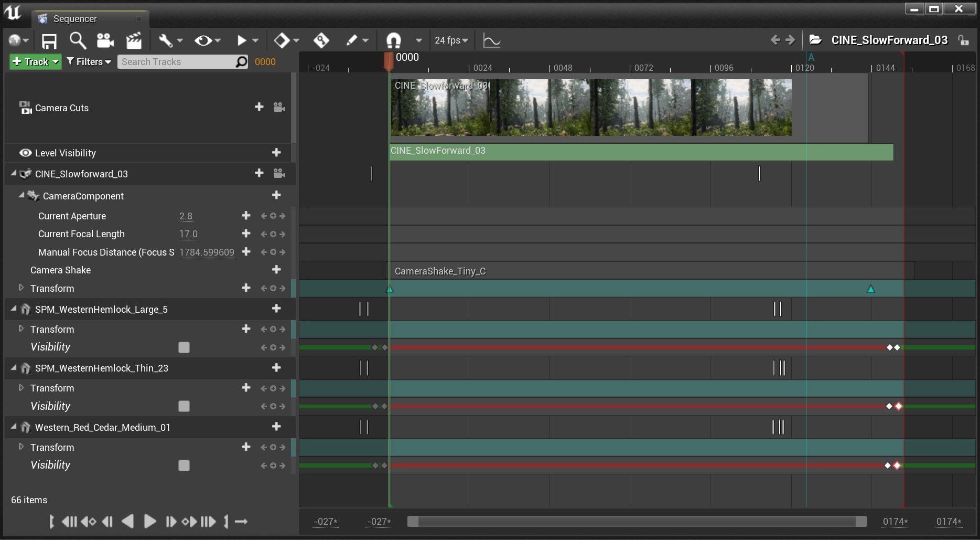980x540 pixels.
Task: Click the Create Camera icon in toolbar
Action: 105,40
